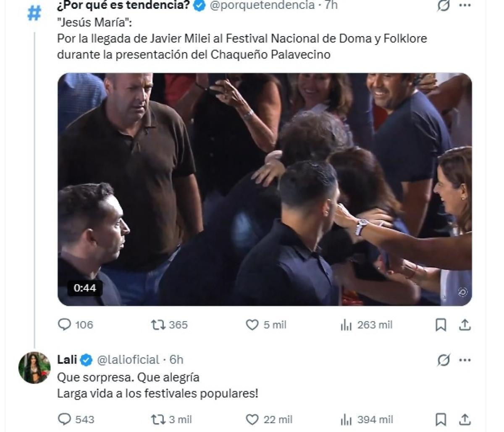Open Grok icon on Lali's reply
Image resolution: width=504 pixels, height=432 pixels.
444,360
